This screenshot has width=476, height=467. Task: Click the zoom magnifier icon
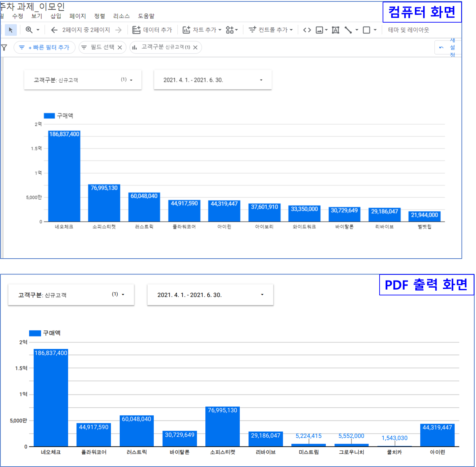pos(29,30)
